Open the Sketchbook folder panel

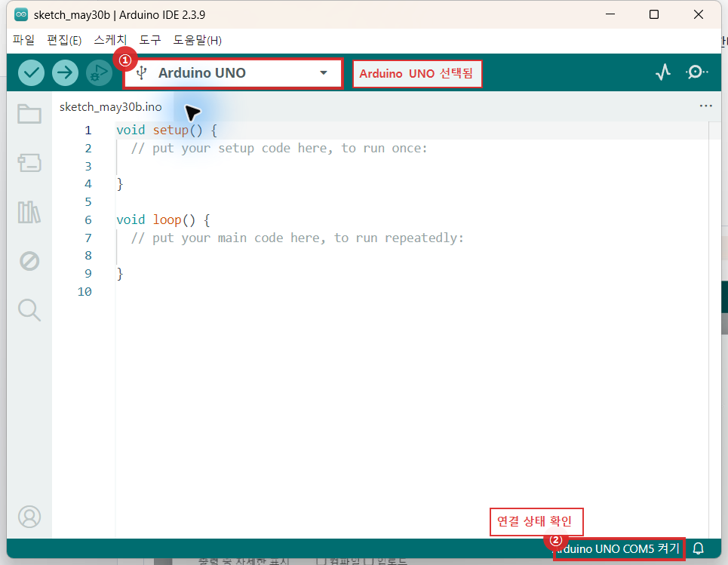click(29, 114)
